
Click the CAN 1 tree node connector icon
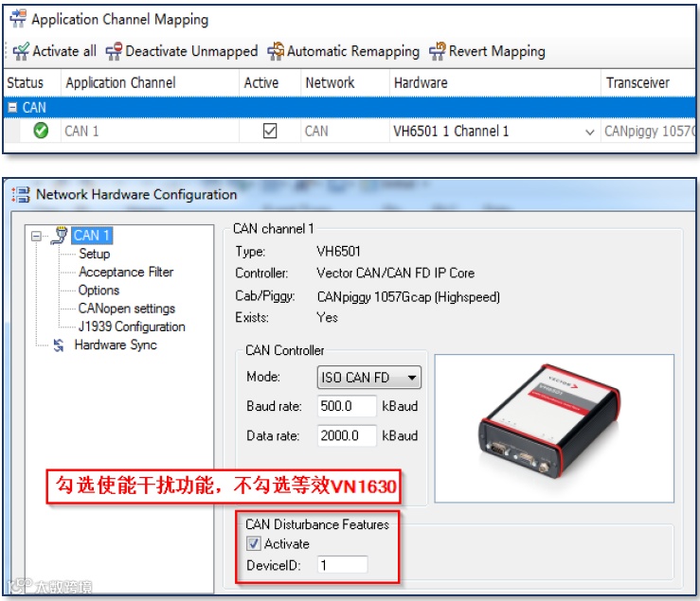(59, 236)
